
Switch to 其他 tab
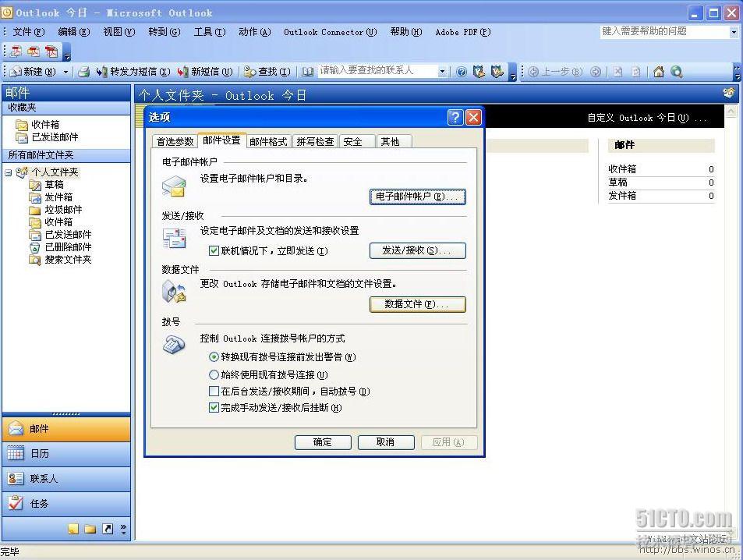click(394, 141)
